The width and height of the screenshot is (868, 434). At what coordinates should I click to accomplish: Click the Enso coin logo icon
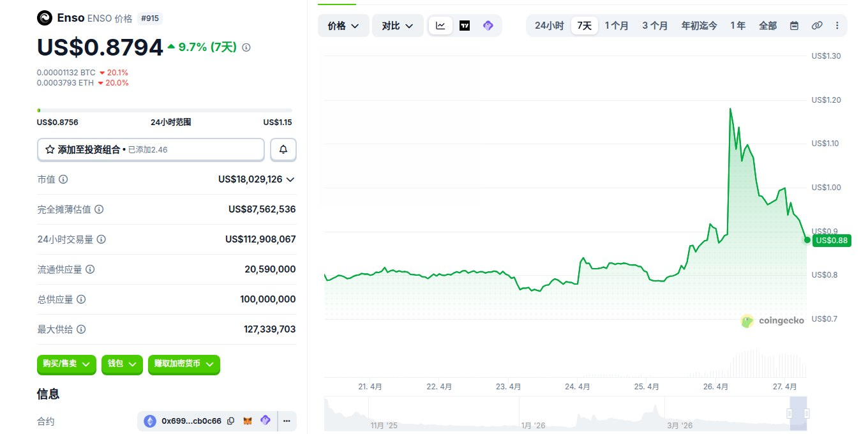(x=45, y=18)
